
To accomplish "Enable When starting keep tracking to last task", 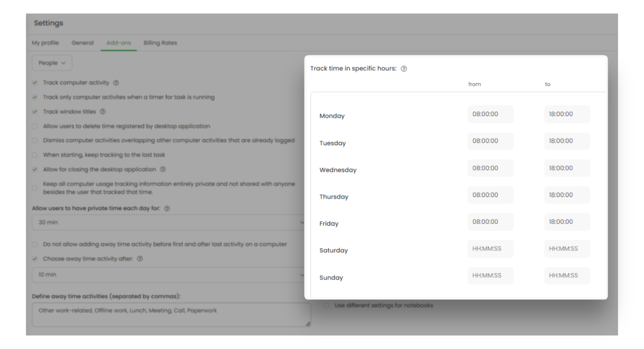I will 35,155.
